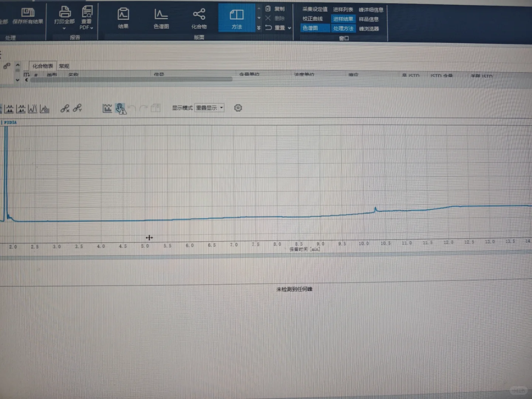Toggle the link X-axis icon
The image size is (532, 399).
point(65,108)
